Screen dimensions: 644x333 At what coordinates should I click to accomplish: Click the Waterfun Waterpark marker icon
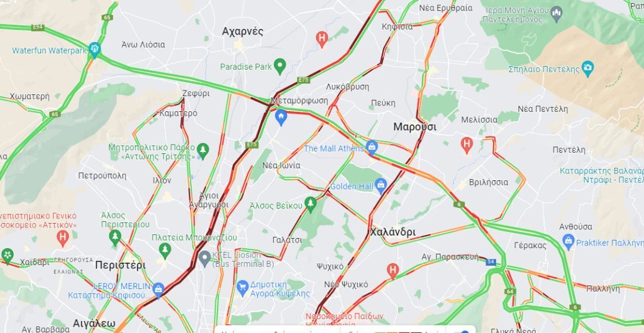[x=94, y=50]
